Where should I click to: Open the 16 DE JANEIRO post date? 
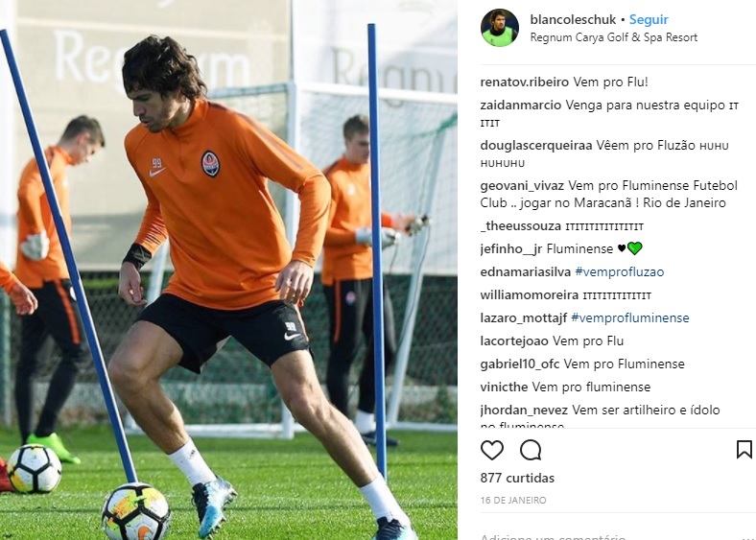pos(512,500)
